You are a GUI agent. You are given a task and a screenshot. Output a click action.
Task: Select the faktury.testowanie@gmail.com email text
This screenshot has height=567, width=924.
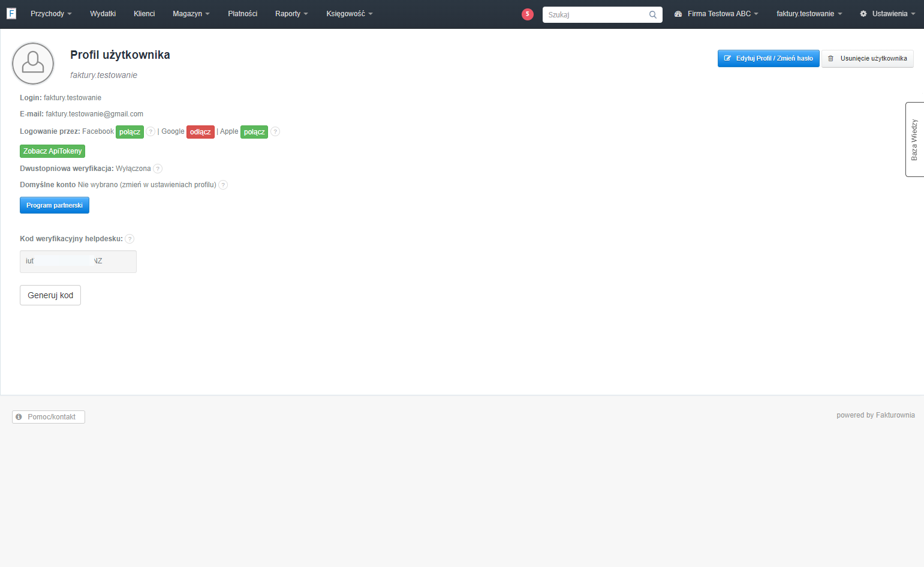95,114
